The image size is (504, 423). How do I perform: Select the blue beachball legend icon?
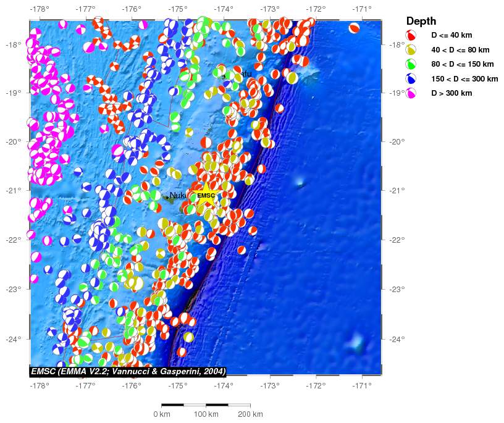click(411, 79)
